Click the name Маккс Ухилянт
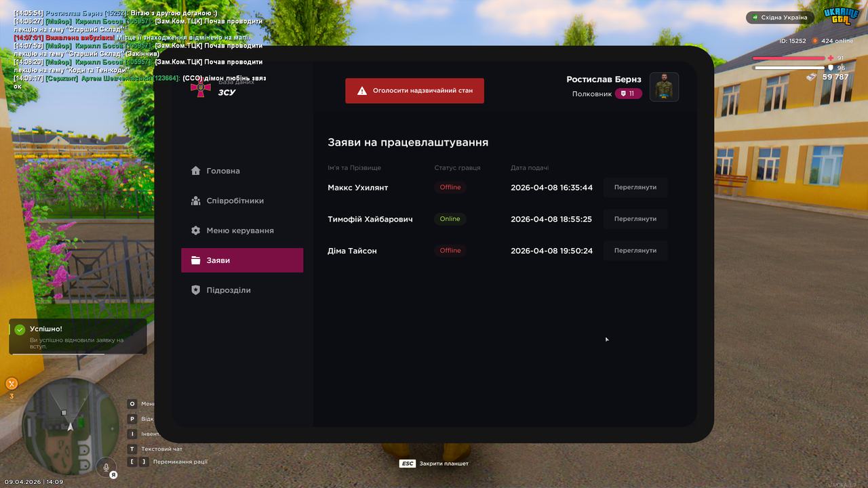Viewport: 868px width, 488px height. 358,188
